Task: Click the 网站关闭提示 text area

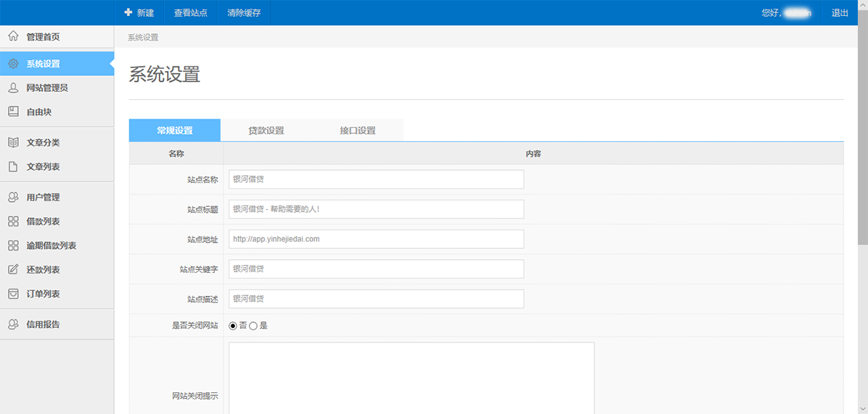Action: click(x=412, y=379)
